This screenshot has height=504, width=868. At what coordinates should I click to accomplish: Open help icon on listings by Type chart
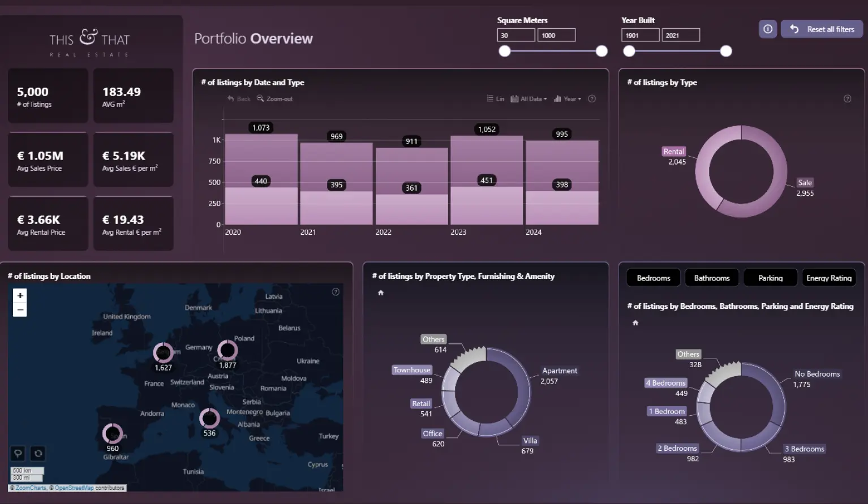(x=847, y=98)
